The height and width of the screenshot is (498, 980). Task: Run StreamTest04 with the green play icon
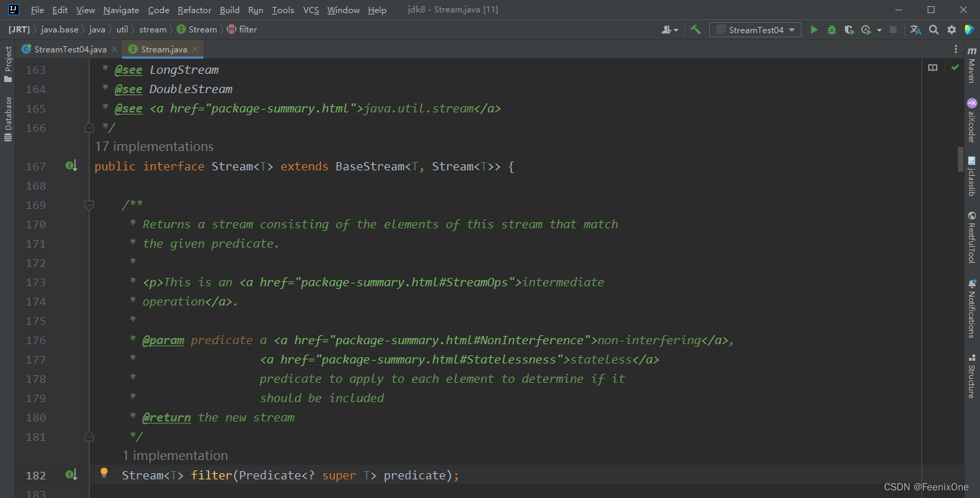coord(814,30)
